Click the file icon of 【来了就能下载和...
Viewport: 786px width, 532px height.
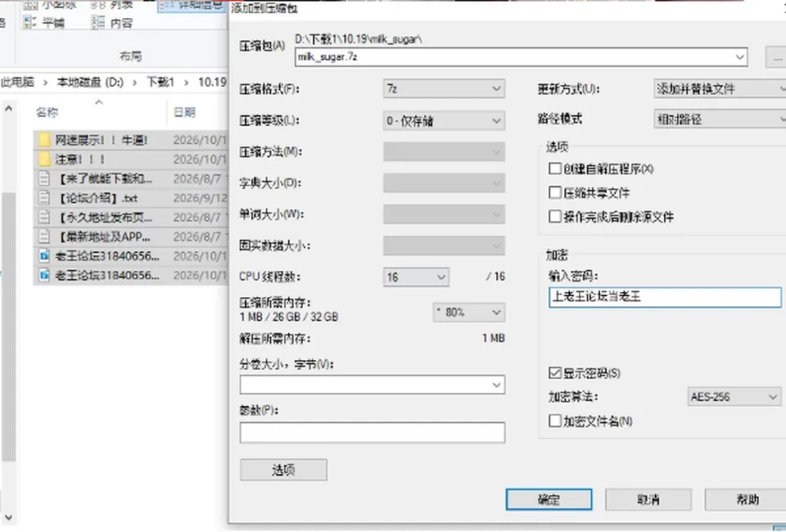point(44,178)
